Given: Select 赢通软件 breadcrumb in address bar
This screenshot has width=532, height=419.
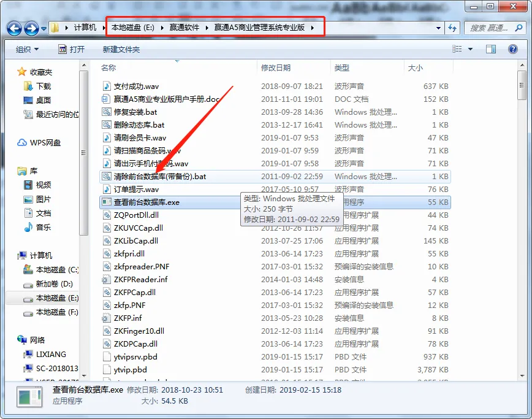Looking at the screenshot, I should tap(184, 28).
